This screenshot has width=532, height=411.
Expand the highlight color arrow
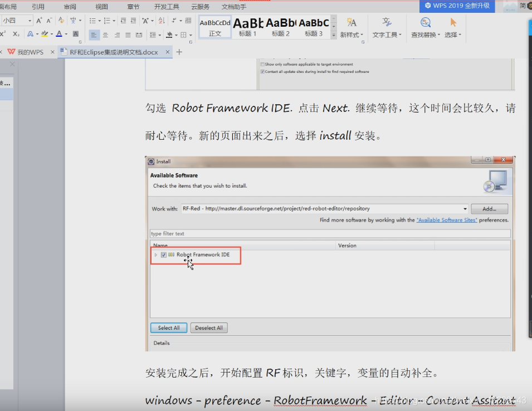pos(52,35)
